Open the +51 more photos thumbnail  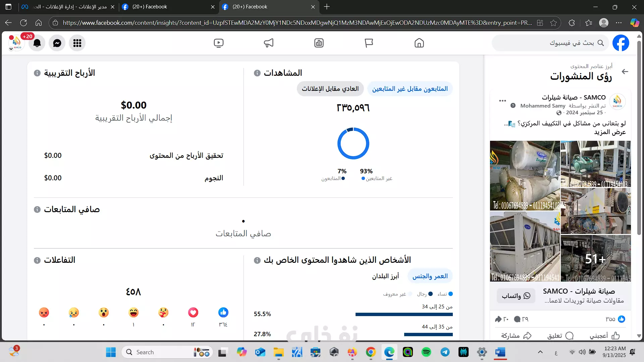click(x=596, y=258)
